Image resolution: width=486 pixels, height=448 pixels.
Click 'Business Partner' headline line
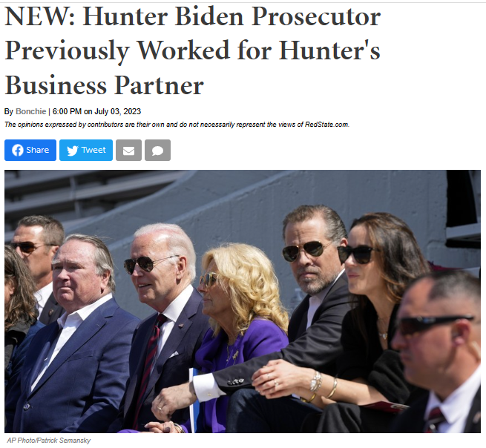(104, 85)
